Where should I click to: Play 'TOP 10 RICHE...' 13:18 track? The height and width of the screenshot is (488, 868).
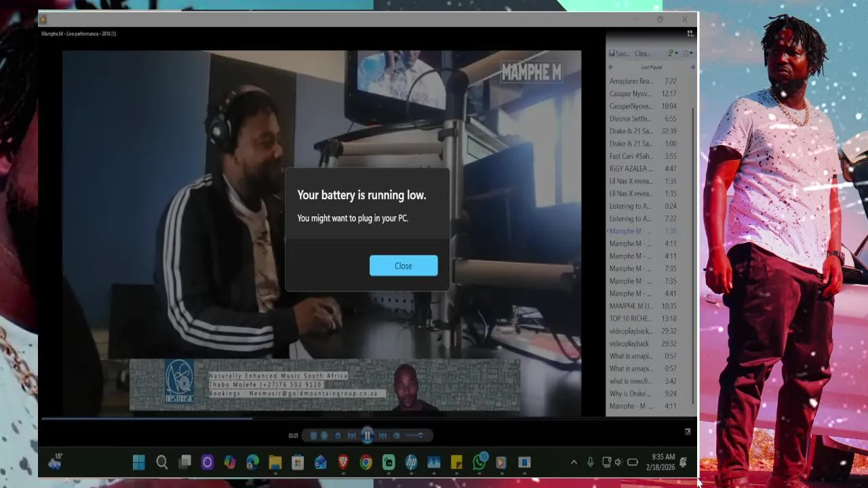click(x=643, y=319)
